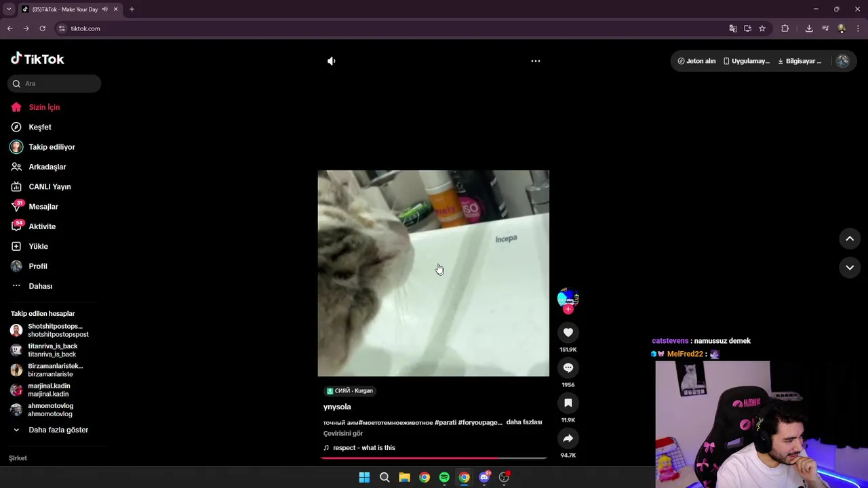Expand the tab search dropdown
The height and width of the screenshot is (488, 868).
coord(9,9)
